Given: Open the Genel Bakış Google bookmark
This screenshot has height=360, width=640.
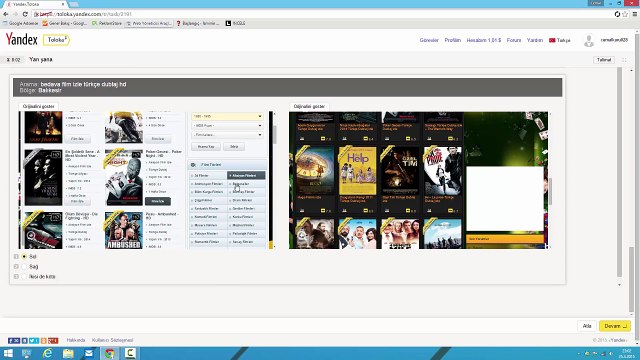Looking at the screenshot, I should pyautogui.click(x=64, y=23).
